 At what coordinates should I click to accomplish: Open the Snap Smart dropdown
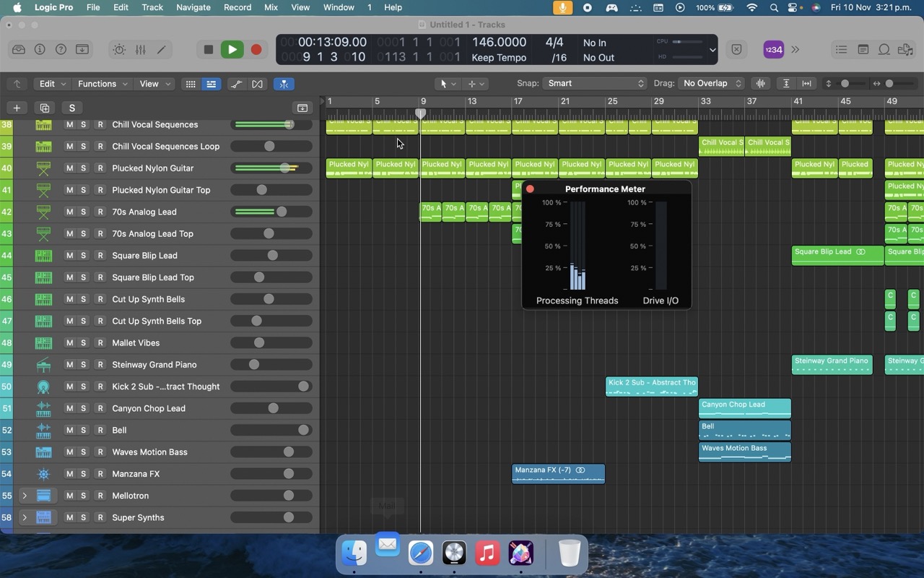tap(593, 83)
